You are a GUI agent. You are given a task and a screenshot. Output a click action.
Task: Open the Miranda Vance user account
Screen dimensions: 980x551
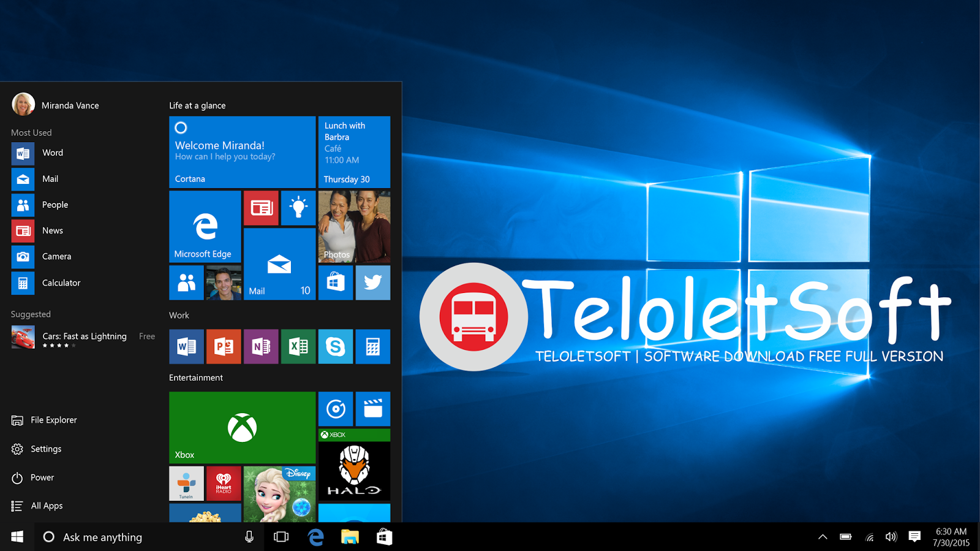pos(55,105)
